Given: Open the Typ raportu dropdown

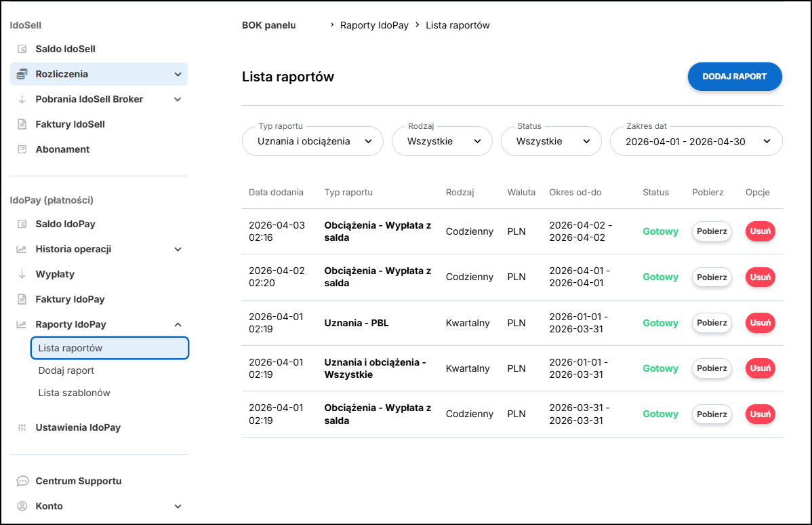Looking at the screenshot, I should tap(312, 141).
